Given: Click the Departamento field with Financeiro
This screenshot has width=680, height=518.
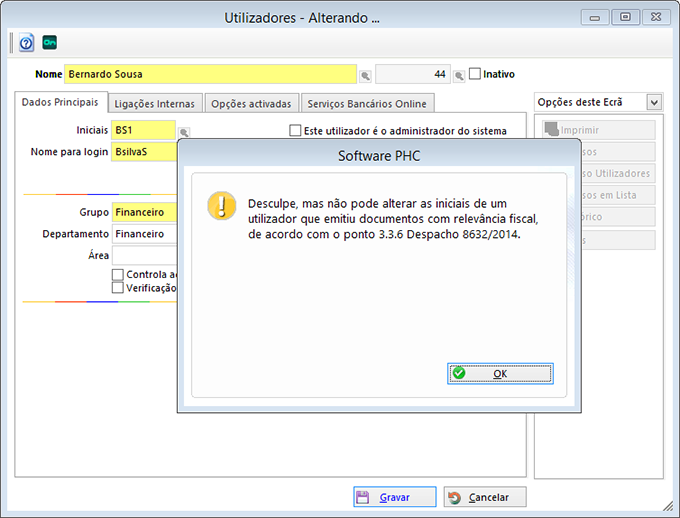Looking at the screenshot, I should tap(144, 234).
